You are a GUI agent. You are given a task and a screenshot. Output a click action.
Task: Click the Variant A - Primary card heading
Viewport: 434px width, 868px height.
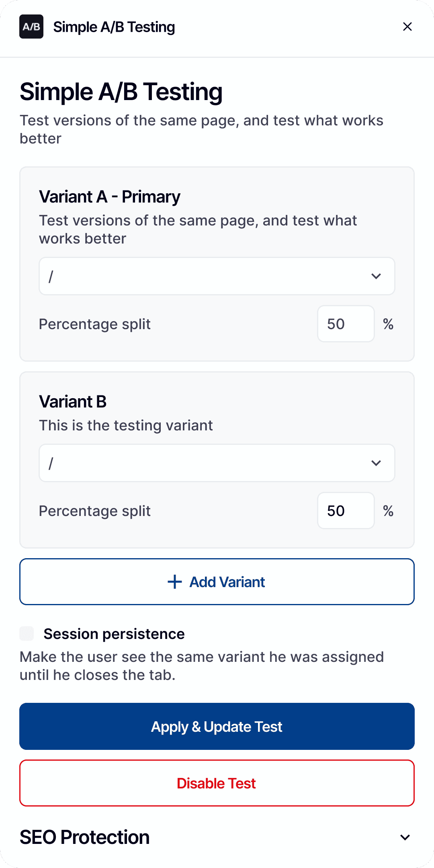110,197
